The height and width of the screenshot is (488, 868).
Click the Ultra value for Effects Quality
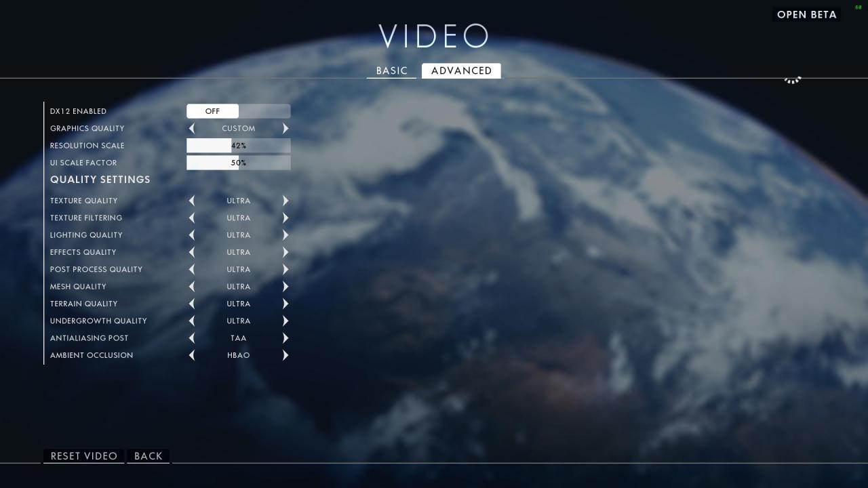pyautogui.click(x=239, y=252)
